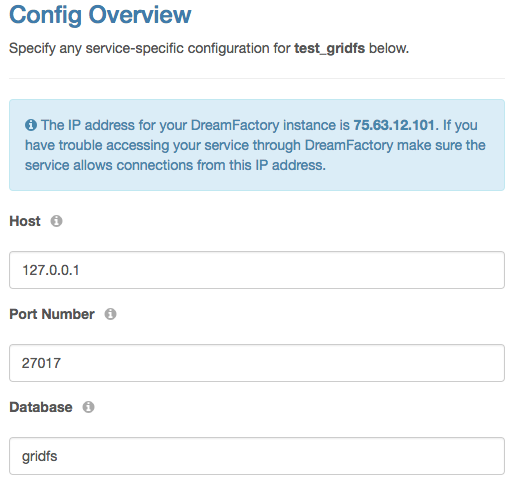The height and width of the screenshot is (480, 515).
Task: Click the word "below." after test_gridfs
Action: [x=389, y=49]
